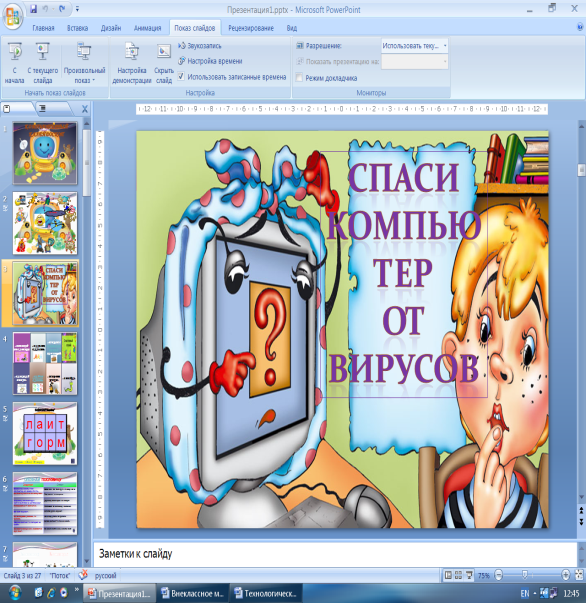
Task: Switch to Презентация1 taskbar button
Action: pyautogui.click(x=120, y=593)
